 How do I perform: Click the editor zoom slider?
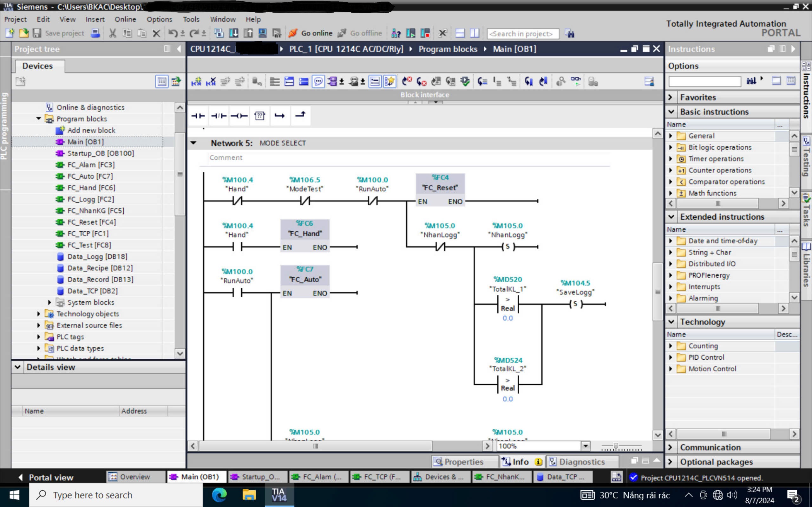pos(616,446)
